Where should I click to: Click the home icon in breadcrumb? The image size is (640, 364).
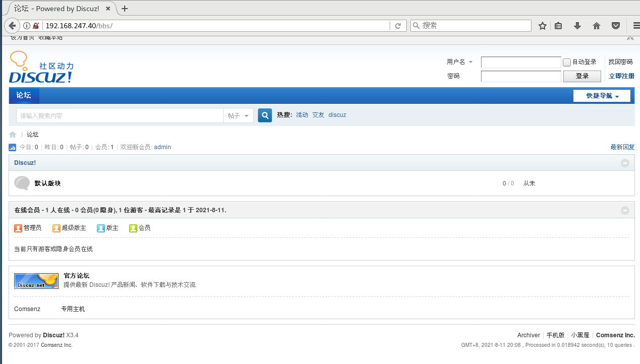coord(13,135)
